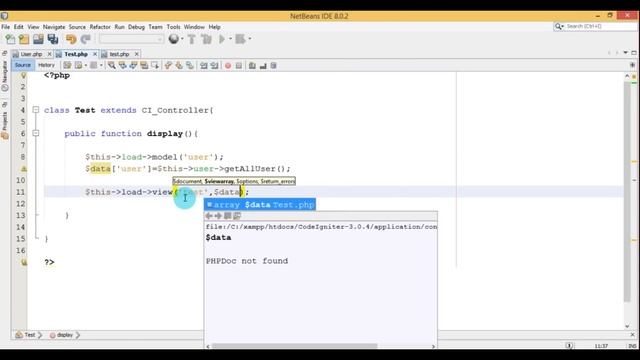Click the Redo toolbar icon

85,39
